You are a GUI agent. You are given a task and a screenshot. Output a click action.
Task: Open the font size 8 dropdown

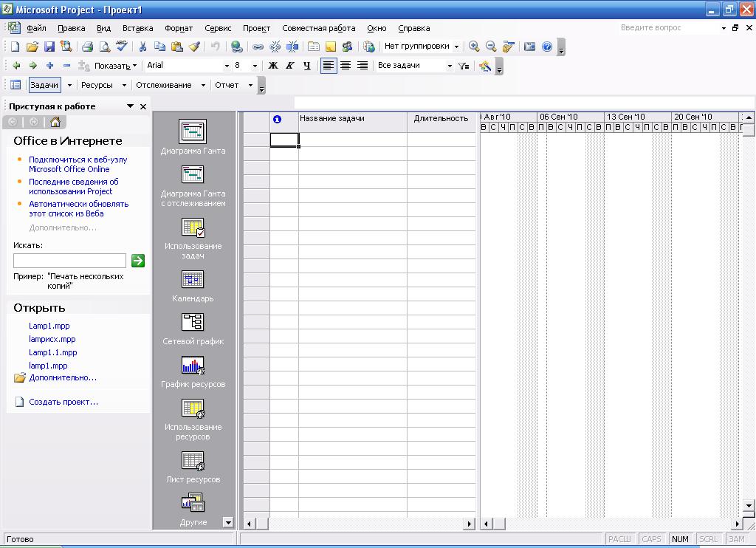(255, 66)
